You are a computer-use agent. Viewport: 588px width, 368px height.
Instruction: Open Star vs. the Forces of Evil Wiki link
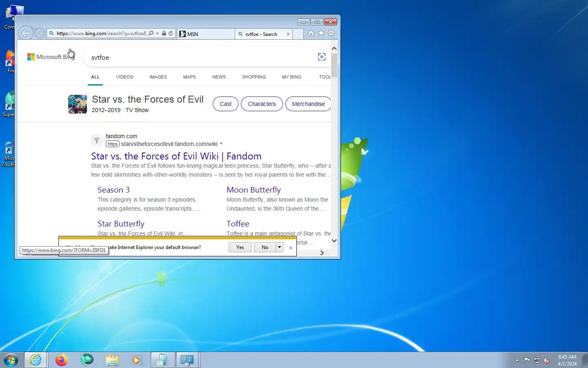click(176, 156)
